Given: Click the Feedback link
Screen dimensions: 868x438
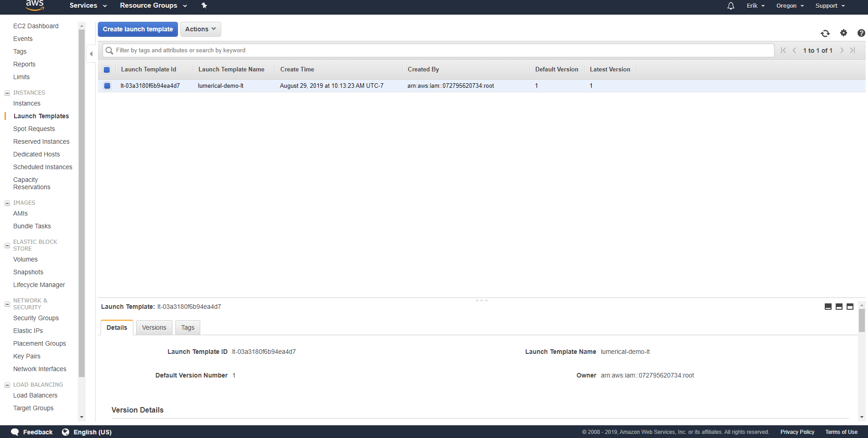Looking at the screenshot, I should coord(38,432).
